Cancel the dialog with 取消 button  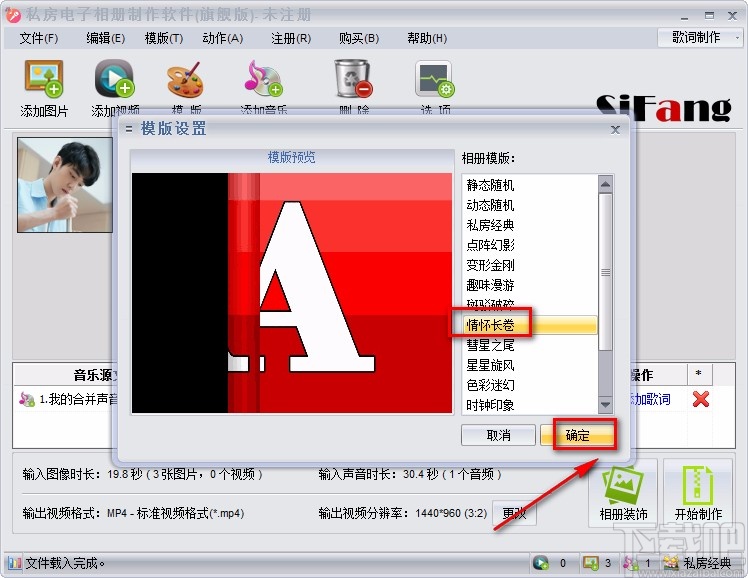[x=498, y=435]
